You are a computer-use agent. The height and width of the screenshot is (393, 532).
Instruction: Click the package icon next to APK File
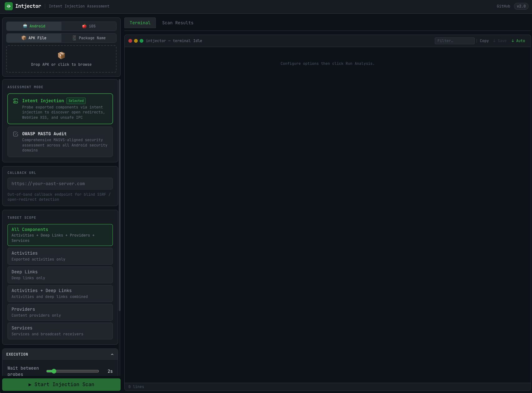pyautogui.click(x=24, y=38)
